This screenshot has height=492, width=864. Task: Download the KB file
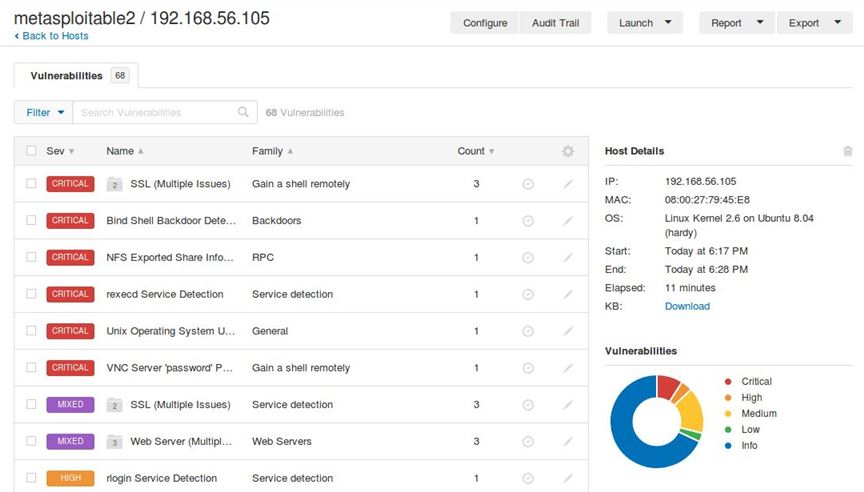click(687, 306)
